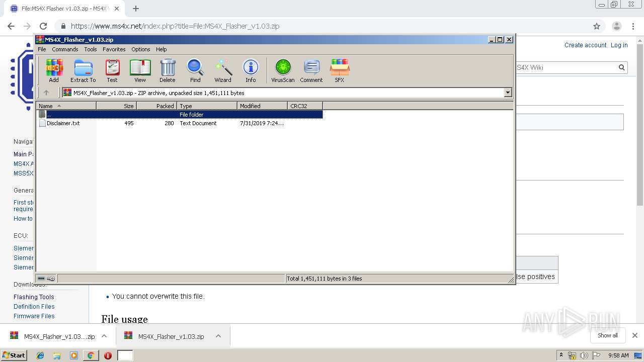This screenshot has width=644, height=362.
Task: Go up one folder level arrow
Action: [46, 93]
